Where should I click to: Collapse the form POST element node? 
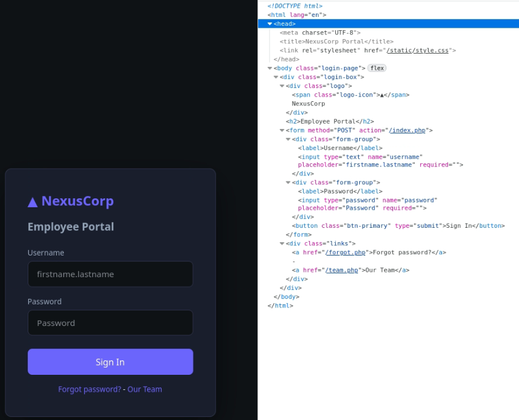pos(282,130)
